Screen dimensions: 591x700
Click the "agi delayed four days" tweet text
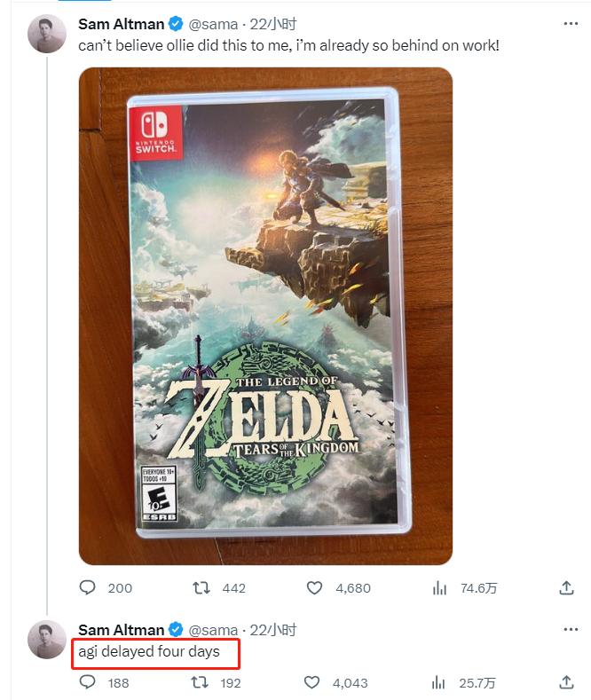coord(149,652)
